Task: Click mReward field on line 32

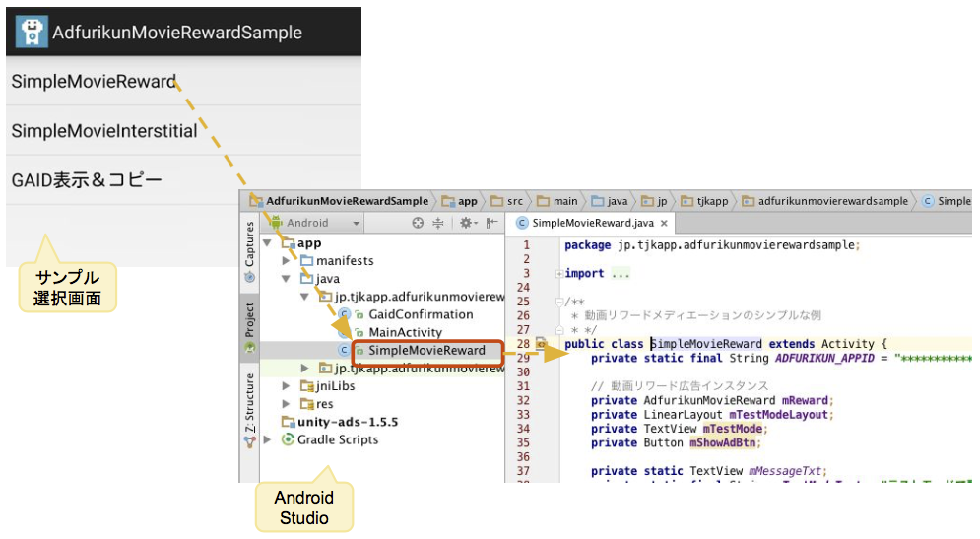Action: click(805, 400)
